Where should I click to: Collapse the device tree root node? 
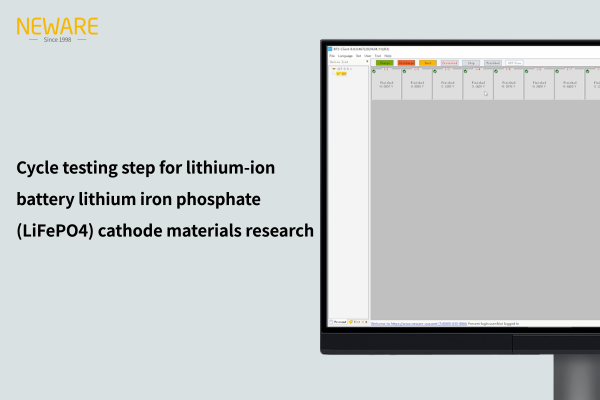pyautogui.click(x=332, y=68)
